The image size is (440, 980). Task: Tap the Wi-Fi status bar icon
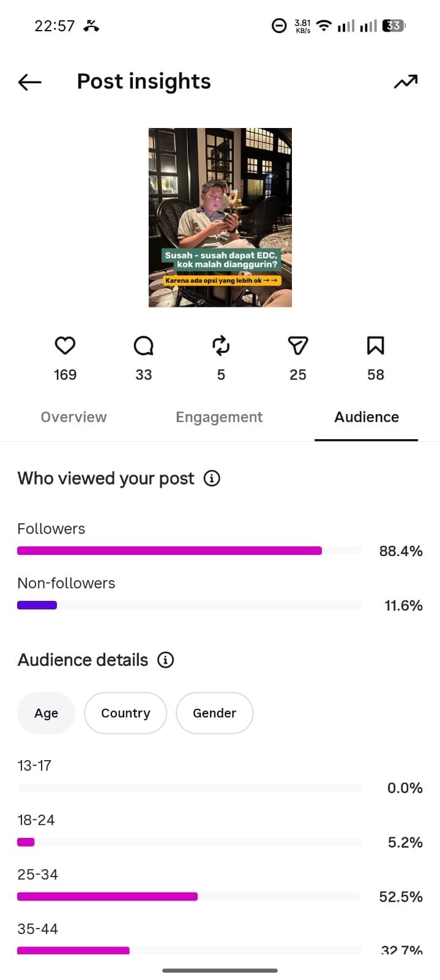pos(324,26)
